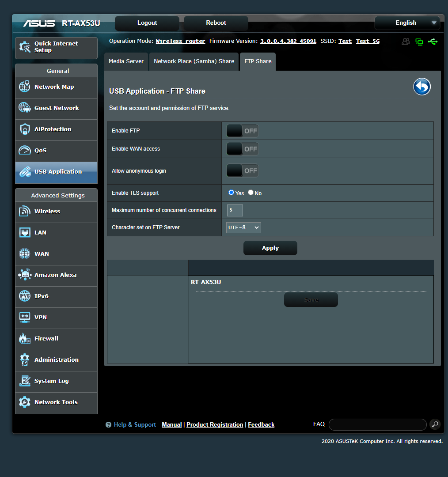Open the English language dropdown
The height and width of the screenshot is (477, 448).
[x=407, y=23]
